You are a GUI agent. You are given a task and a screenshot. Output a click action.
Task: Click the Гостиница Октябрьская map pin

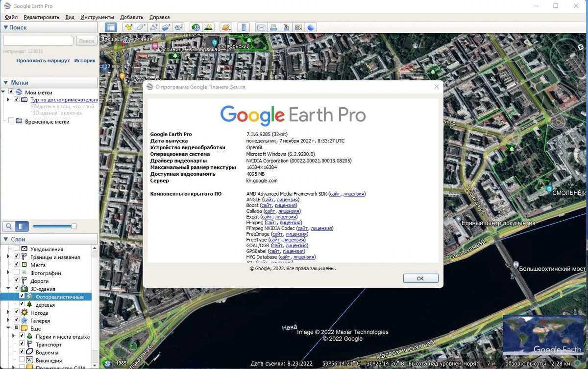click(155, 46)
